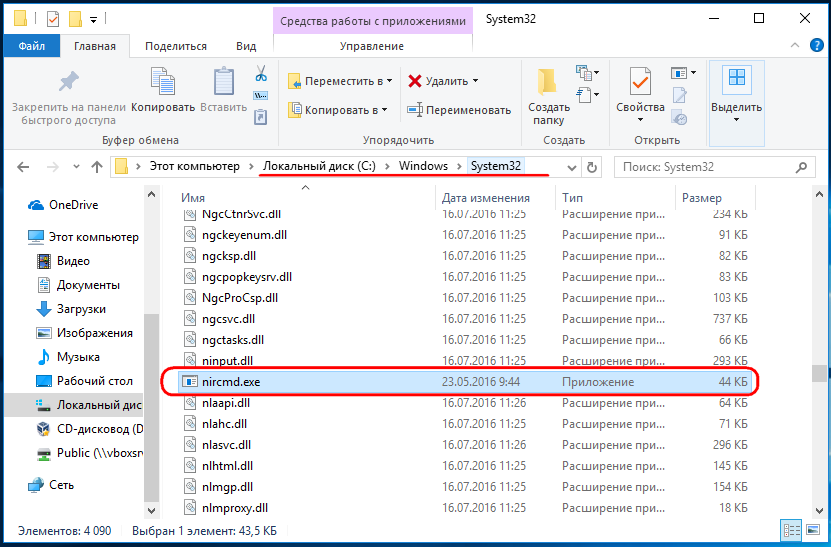This screenshot has height=547, width=831.
Task: Open Изображения in sidebar
Action: coord(84,333)
